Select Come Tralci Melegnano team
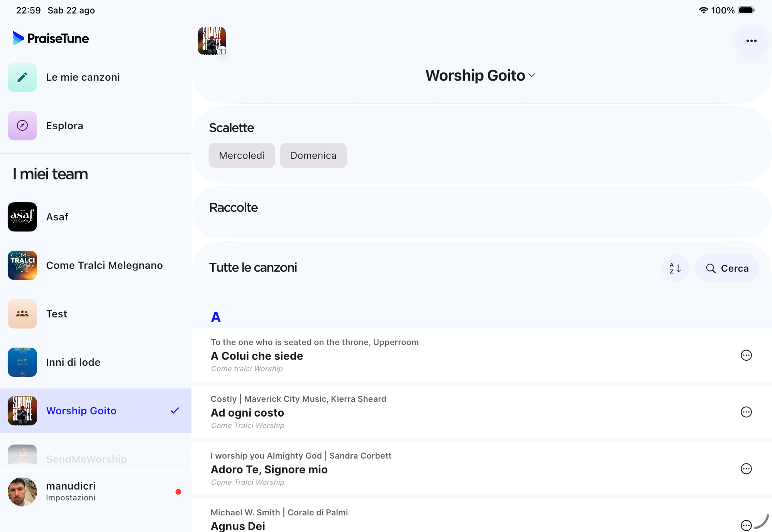 click(104, 265)
